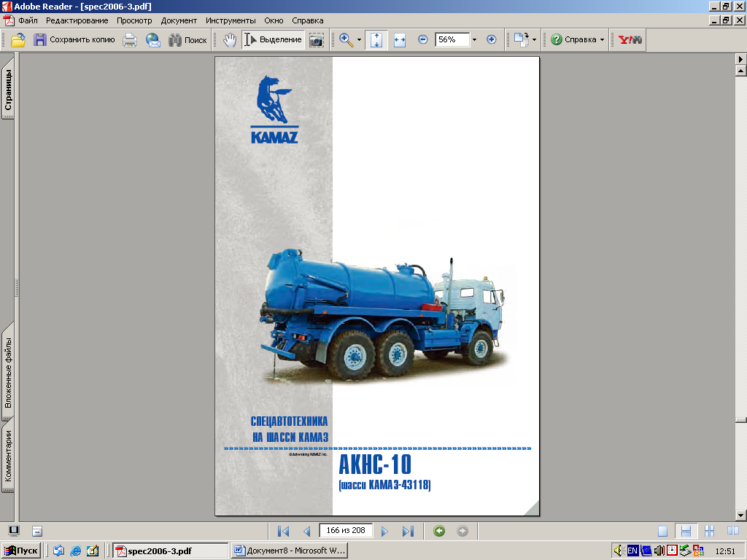Open the Файл menu
The height and width of the screenshot is (560, 747).
point(28,20)
